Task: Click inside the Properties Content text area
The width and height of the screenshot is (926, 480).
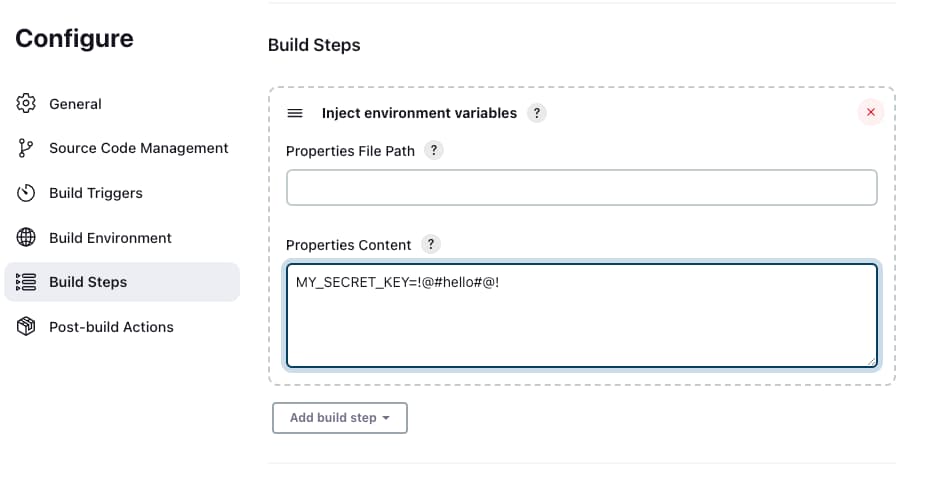Action: (x=582, y=316)
